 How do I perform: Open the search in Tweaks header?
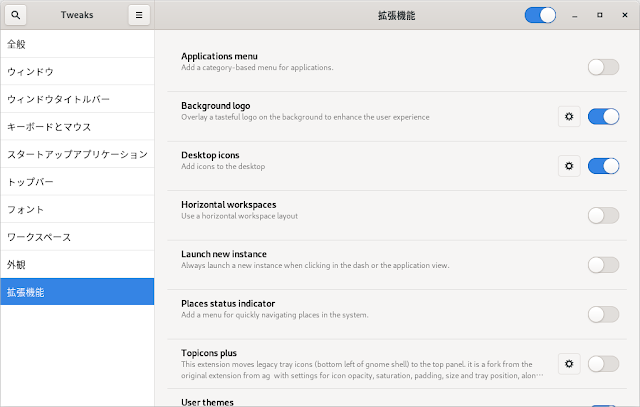[x=16, y=15]
